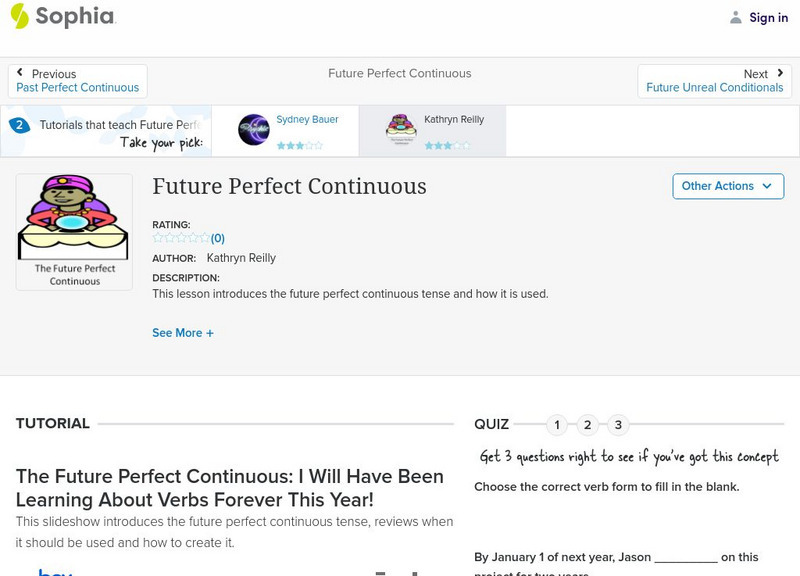
Task: Go to Next: Future Unreal Conditionals
Action: [x=714, y=81]
